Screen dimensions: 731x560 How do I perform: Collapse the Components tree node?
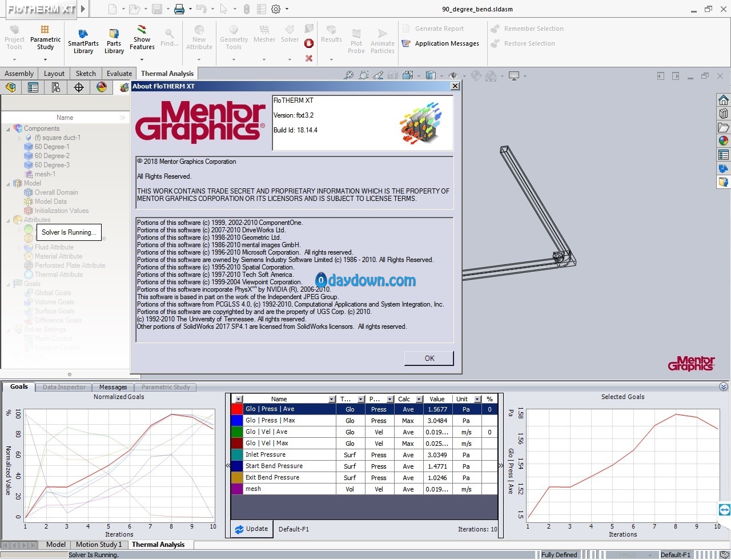[8, 129]
